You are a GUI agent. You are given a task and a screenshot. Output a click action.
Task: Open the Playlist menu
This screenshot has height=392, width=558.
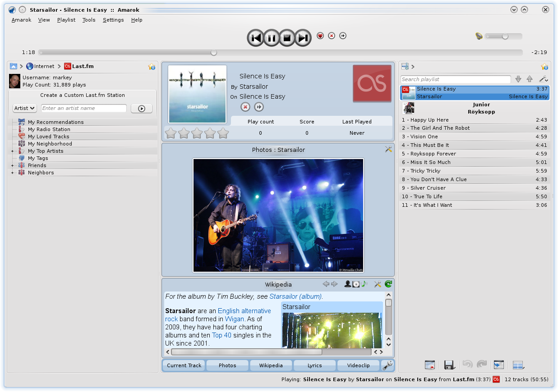tap(66, 20)
